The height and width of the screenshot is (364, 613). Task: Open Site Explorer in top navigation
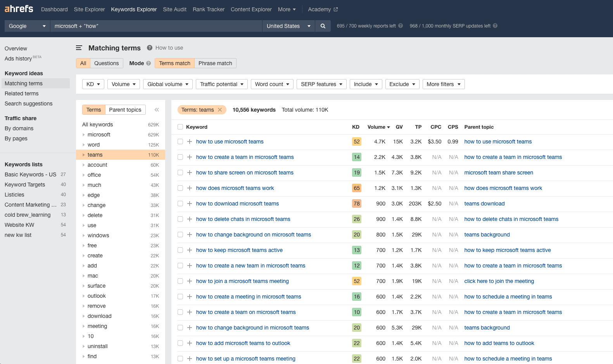point(90,9)
